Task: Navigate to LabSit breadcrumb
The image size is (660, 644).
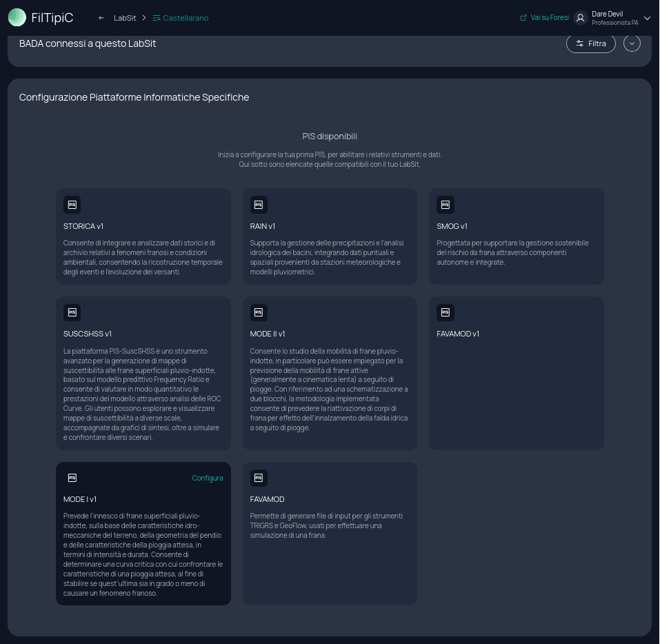Action: (x=125, y=18)
